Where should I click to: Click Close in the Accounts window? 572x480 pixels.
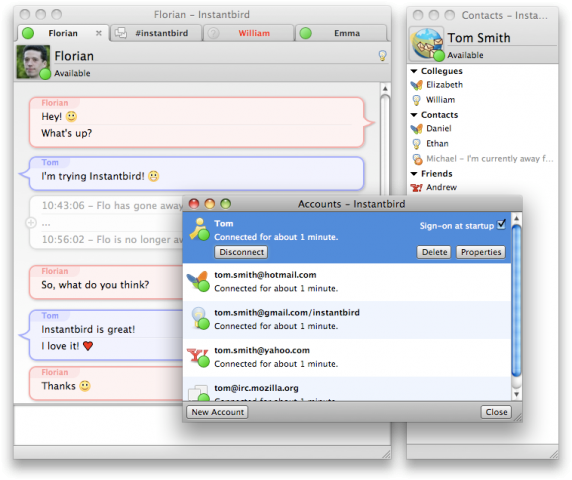[x=496, y=412]
